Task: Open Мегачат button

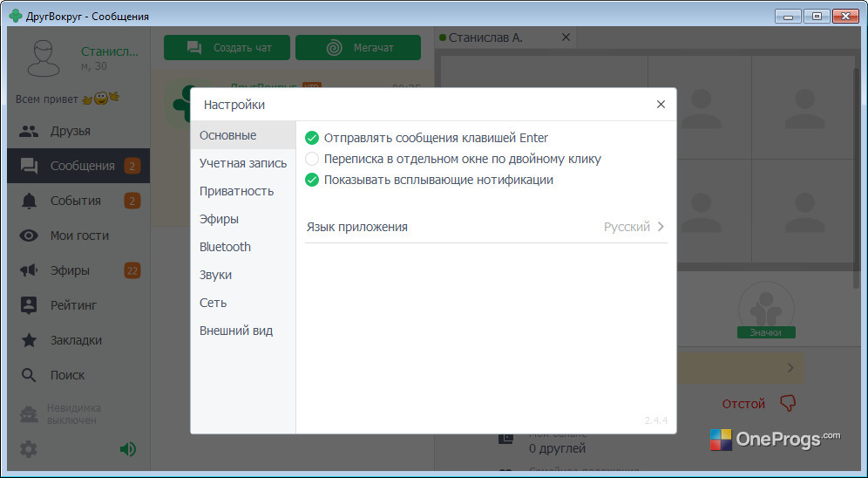Action: 358,48
